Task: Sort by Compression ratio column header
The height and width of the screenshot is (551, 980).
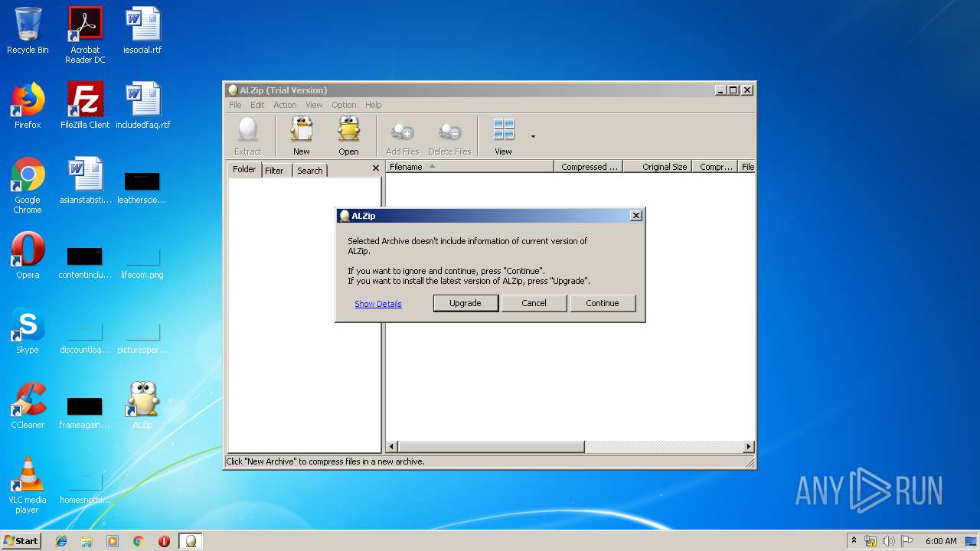Action: pos(715,167)
